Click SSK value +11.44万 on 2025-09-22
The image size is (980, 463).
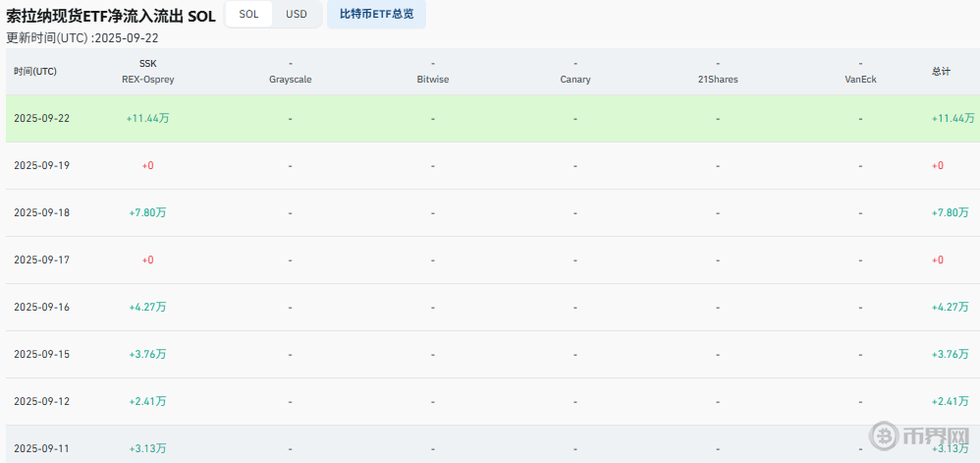pyautogui.click(x=147, y=118)
